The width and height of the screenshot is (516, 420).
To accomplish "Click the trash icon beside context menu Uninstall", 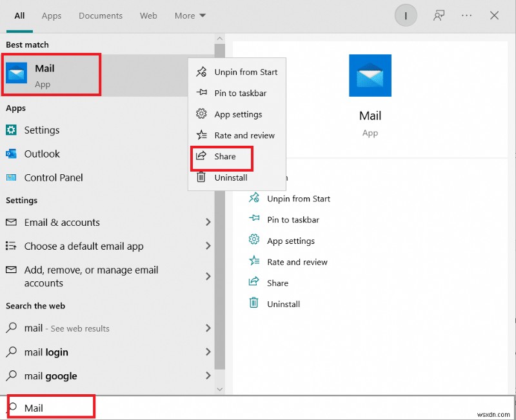I will click(201, 177).
